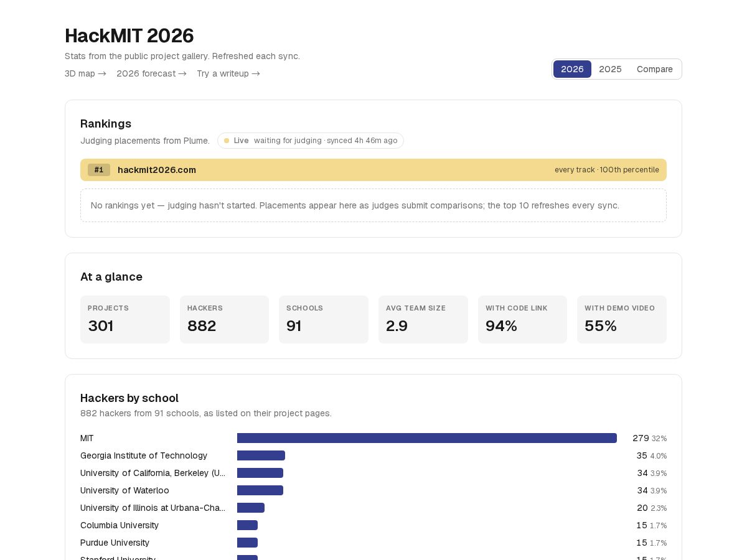747x560 pixels.
Task: Click the Georgia Institute of Technology label
Action: (144, 455)
